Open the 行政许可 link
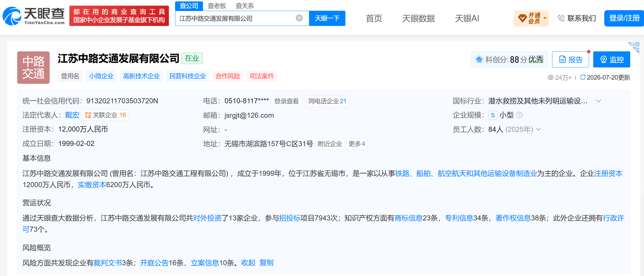The image size is (644, 276). [613, 218]
